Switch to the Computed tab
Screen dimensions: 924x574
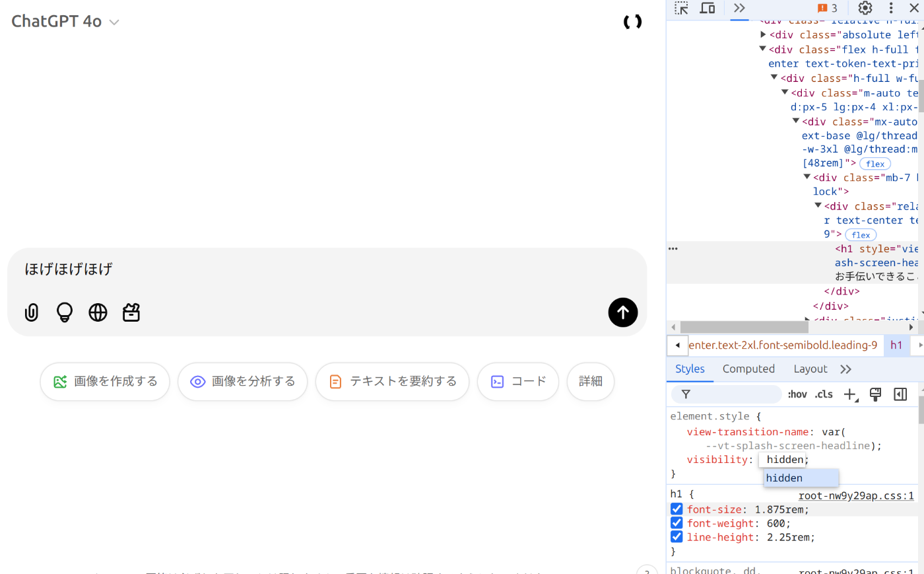pos(748,369)
